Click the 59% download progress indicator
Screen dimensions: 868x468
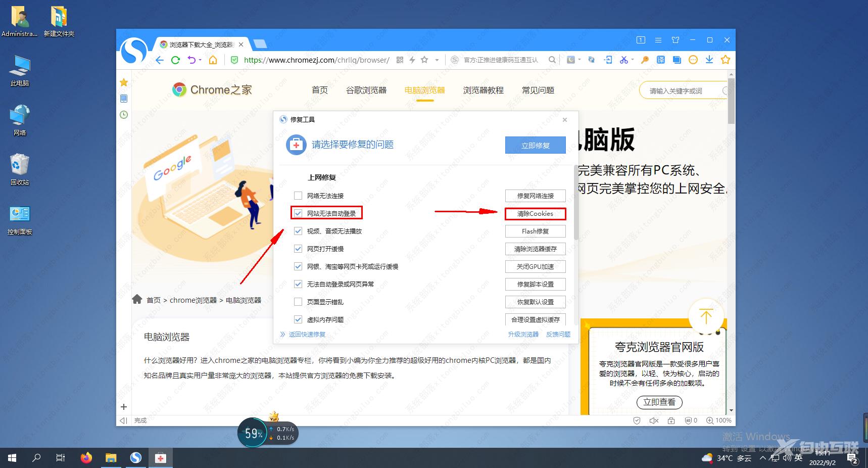coord(253,433)
